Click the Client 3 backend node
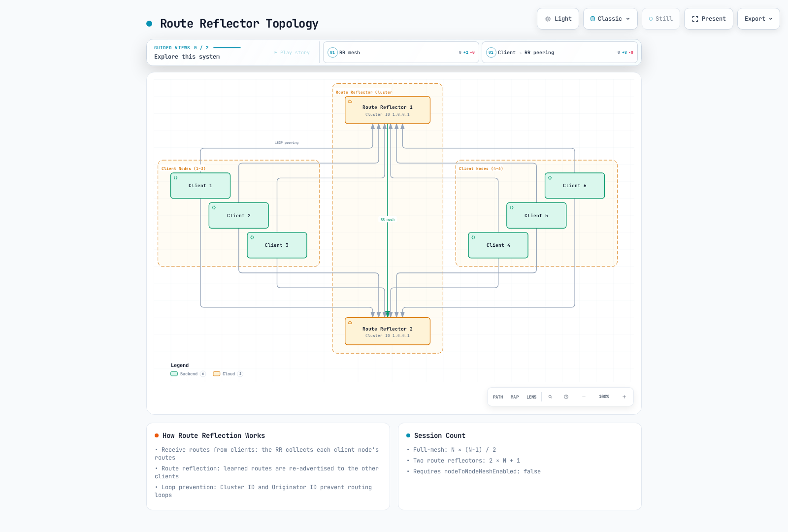This screenshot has width=788, height=532. (x=277, y=245)
